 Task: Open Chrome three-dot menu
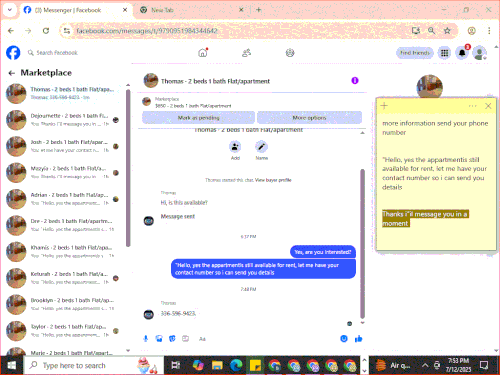click(489, 31)
